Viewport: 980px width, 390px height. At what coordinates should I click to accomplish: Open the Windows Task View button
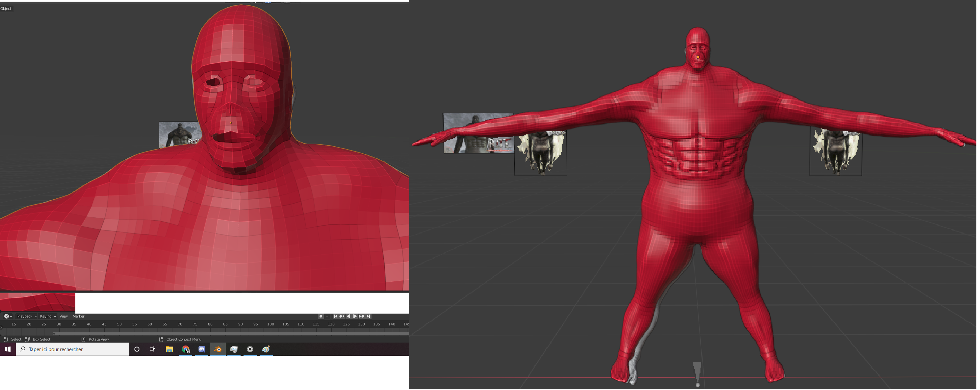(x=153, y=349)
